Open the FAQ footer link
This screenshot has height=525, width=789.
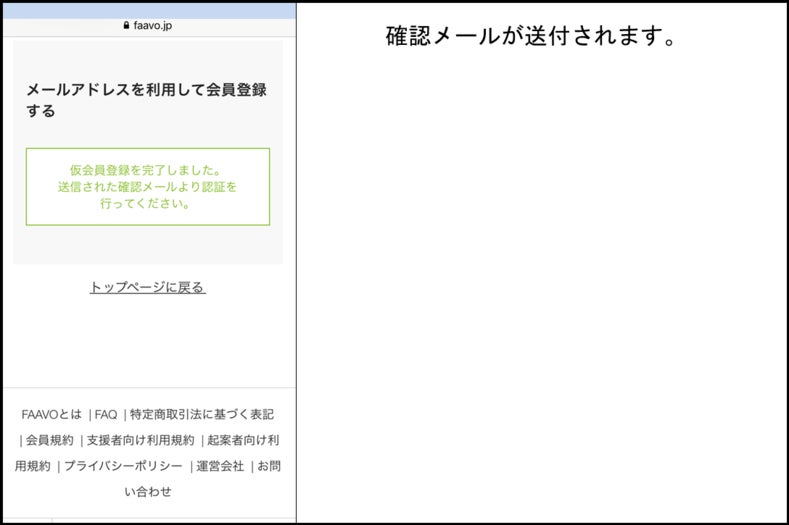tap(106, 414)
